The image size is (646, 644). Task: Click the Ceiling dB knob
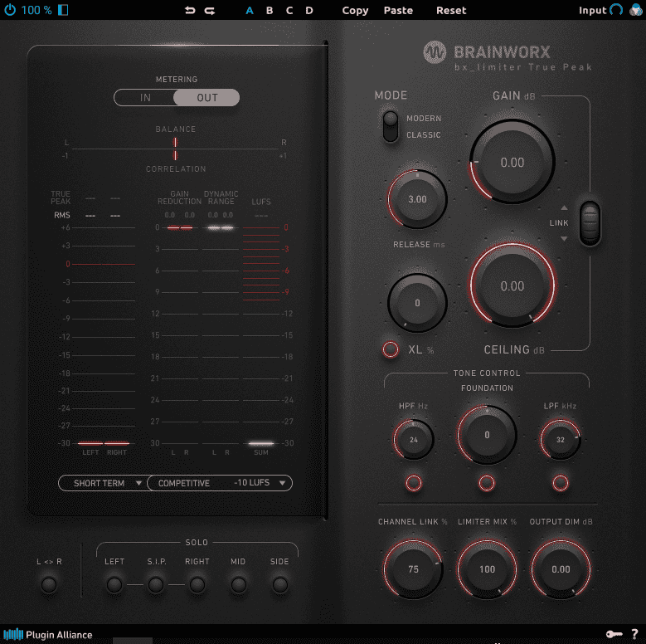tap(512, 285)
